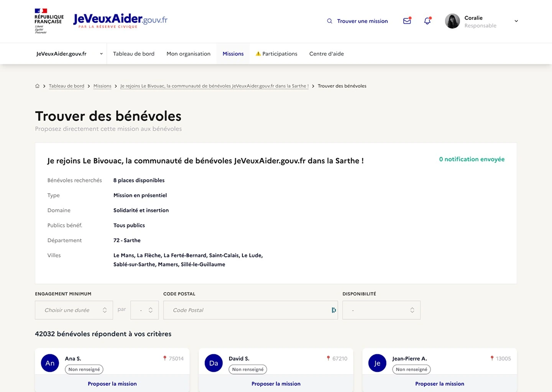The image size is (552, 392).
Task: Click the search magnifier icon
Action: tap(329, 21)
